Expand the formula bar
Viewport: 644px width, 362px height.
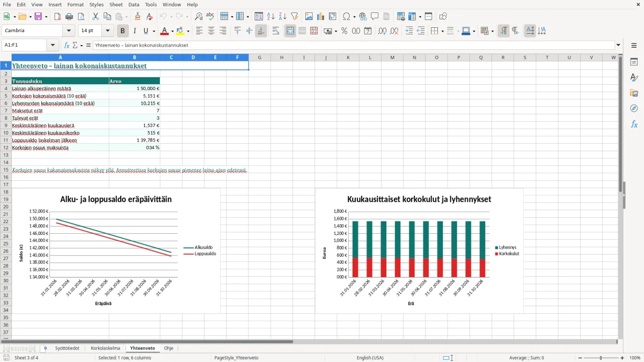(618, 46)
